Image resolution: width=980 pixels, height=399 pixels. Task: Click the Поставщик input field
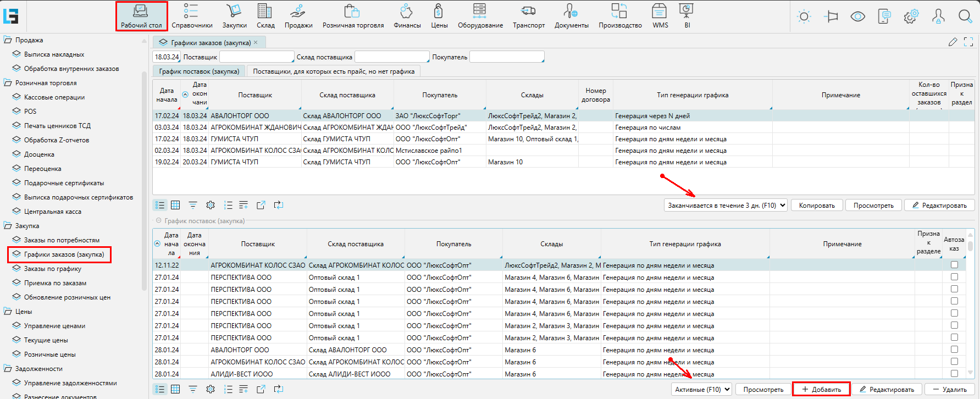(256, 57)
